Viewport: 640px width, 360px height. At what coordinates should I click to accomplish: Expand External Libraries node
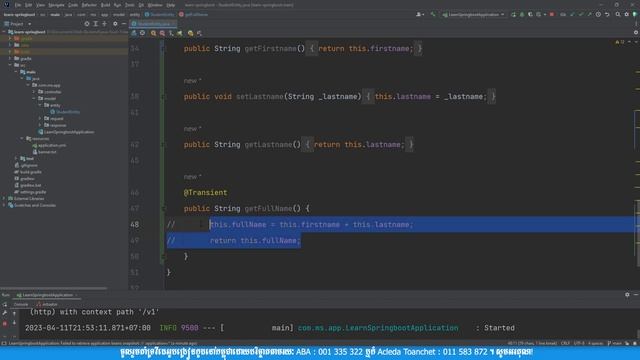(x=4, y=198)
